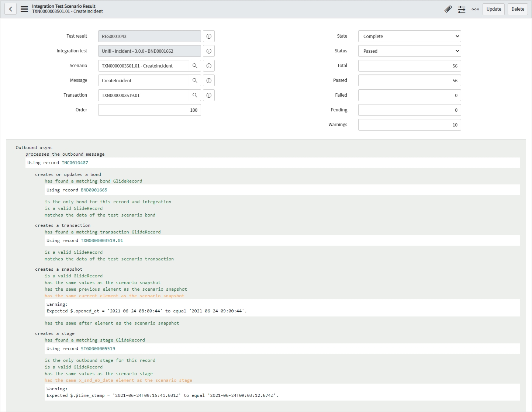Click the Transaction lookup magnifier icon

(x=195, y=95)
